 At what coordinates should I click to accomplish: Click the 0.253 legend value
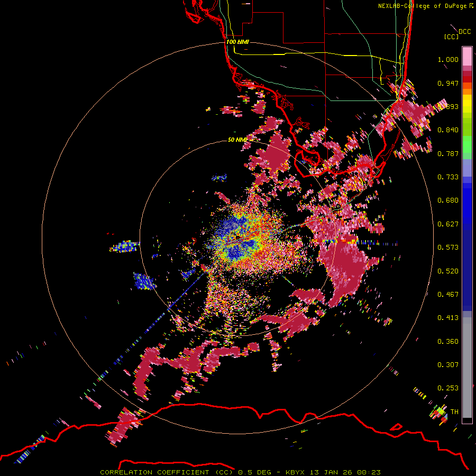[448, 388]
